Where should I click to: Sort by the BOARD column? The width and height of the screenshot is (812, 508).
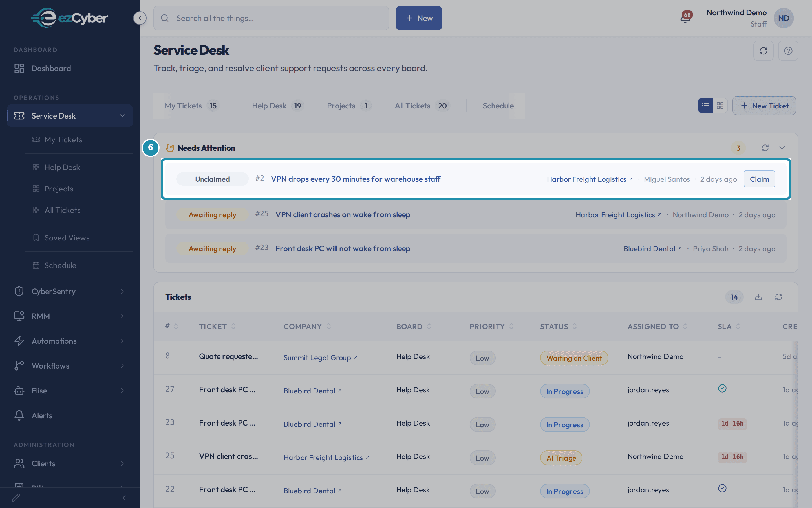414,327
